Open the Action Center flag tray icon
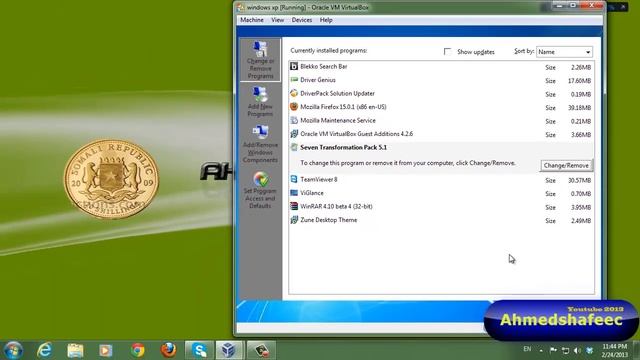The image size is (640, 360). (553, 350)
